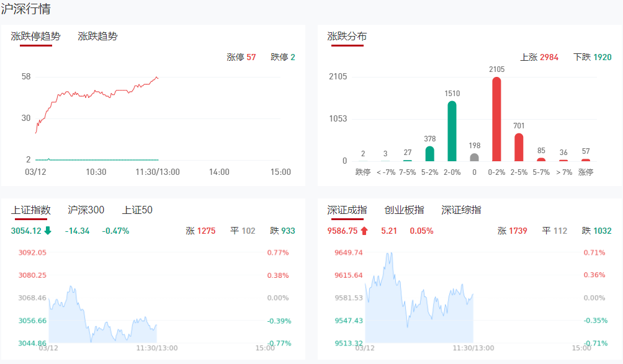The height and width of the screenshot is (364, 623).
Task: Select the 涨跌停趋势 tab
Action: click(x=36, y=37)
